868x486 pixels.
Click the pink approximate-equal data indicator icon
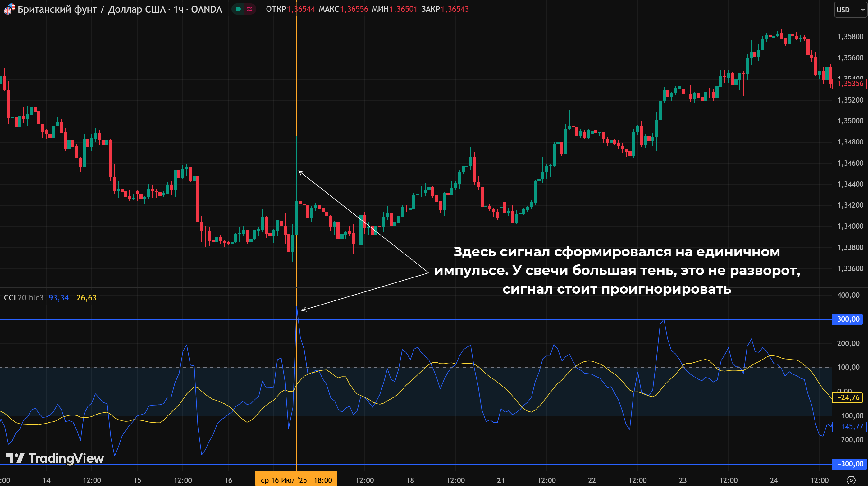[249, 9]
